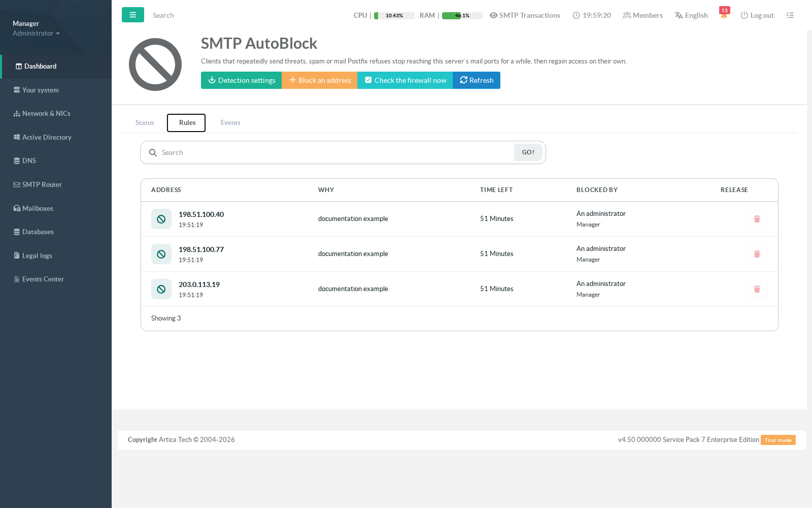Click the block icon beside 203.0.113.19
Viewport: 812px width, 508px height.
161,289
